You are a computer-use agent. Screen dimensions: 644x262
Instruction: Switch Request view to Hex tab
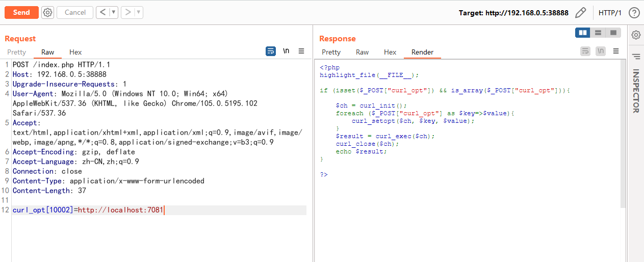[x=75, y=52]
